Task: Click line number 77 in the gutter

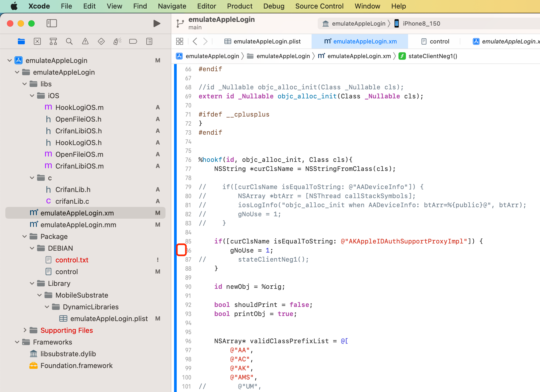Action: [188, 169]
